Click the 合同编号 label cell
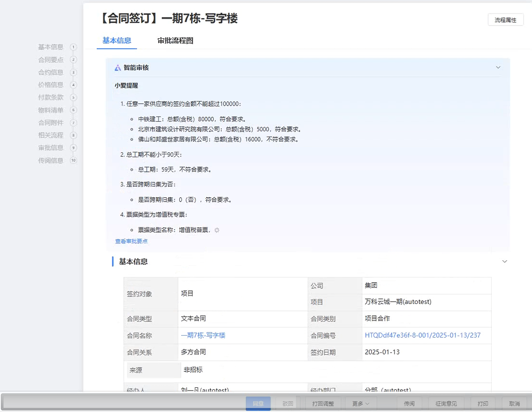The image size is (532, 412). (x=335, y=336)
